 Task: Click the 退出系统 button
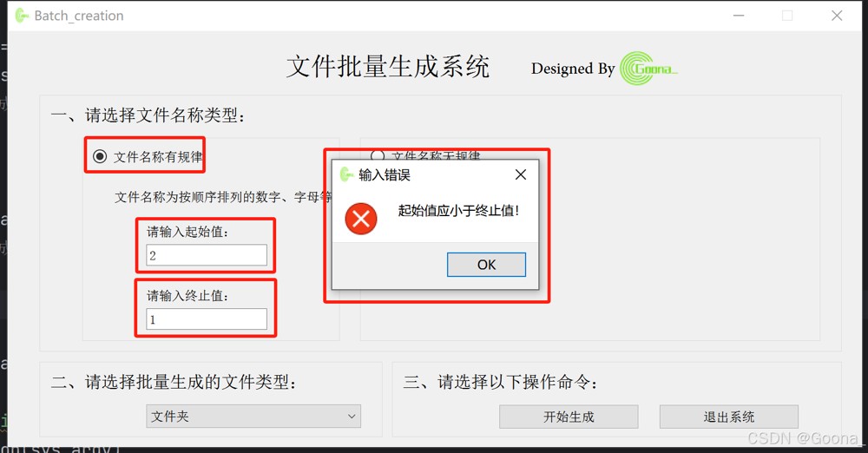[728, 417]
